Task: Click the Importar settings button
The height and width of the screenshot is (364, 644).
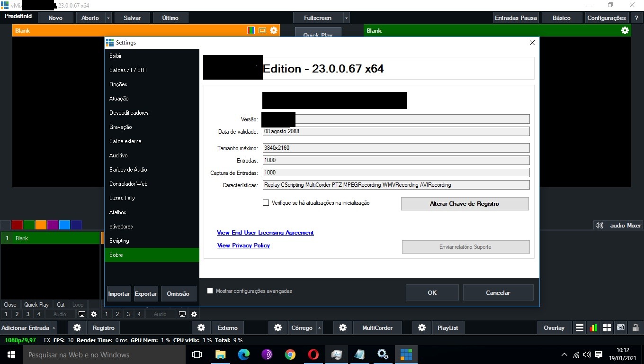Action: pos(119,294)
